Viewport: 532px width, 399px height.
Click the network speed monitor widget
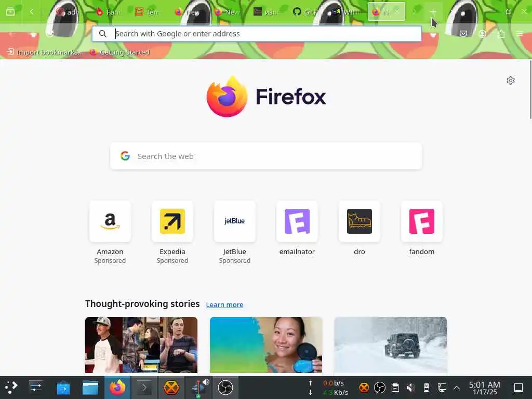329,388
